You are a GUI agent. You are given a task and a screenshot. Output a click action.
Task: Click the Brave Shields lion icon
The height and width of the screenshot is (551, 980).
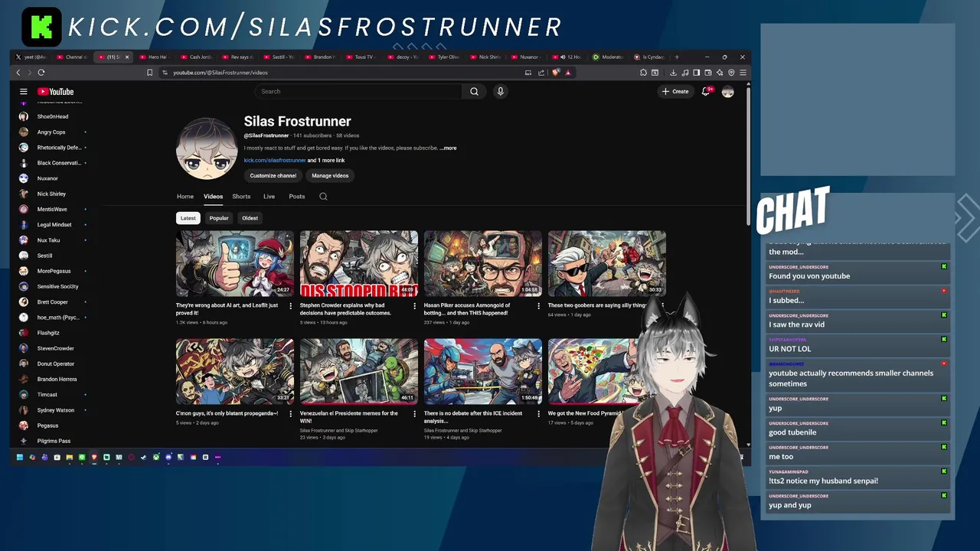pyautogui.click(x=556, y=73)
